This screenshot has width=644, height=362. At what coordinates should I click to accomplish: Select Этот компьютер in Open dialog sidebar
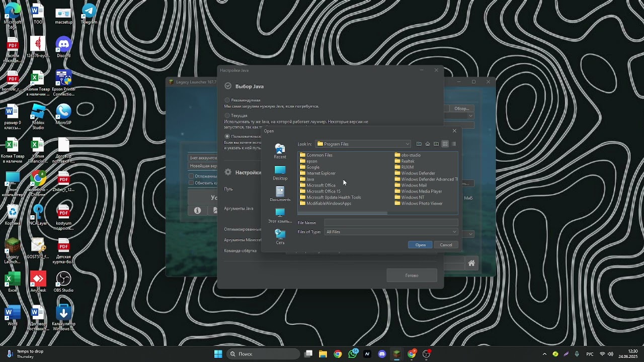pos(280,215)
